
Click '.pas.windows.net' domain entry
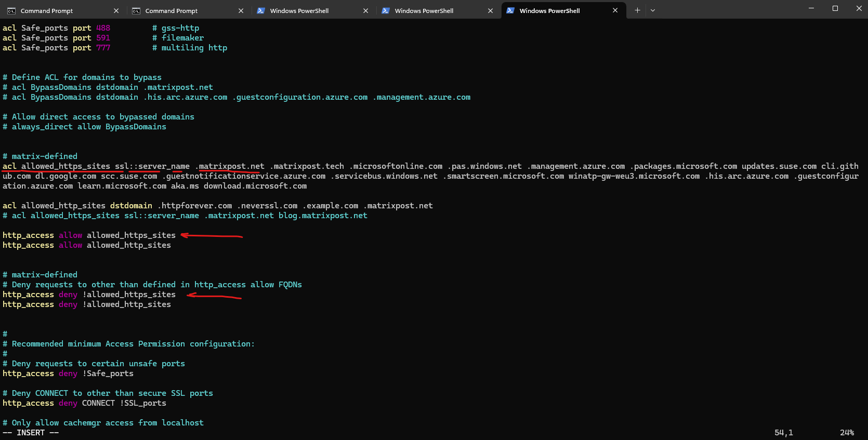tap(485, 166)
